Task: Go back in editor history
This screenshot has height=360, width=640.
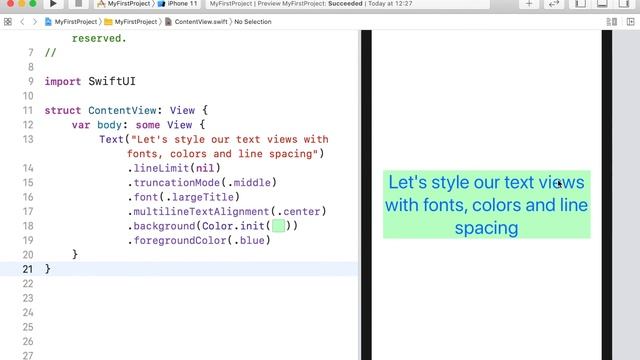Action: click(x=22, y=22)
